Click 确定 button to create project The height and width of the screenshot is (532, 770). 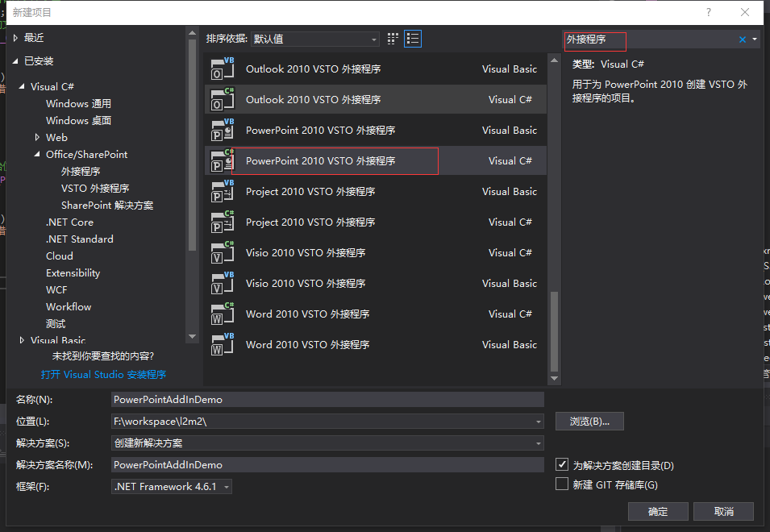[658, 511]
